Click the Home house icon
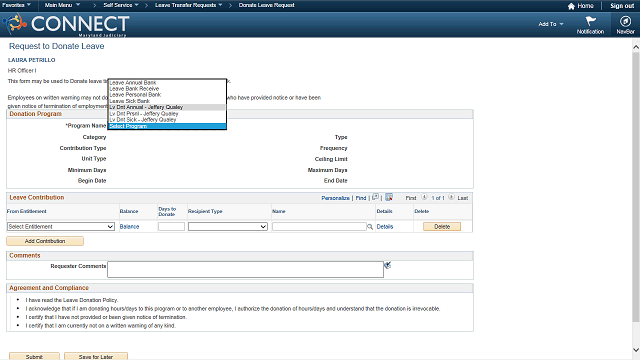This screenshot has height=360, width=640. point(571,6)
